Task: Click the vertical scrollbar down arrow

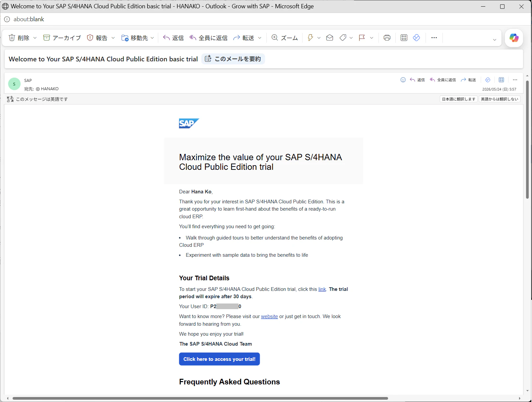Action: click(527, 391)
